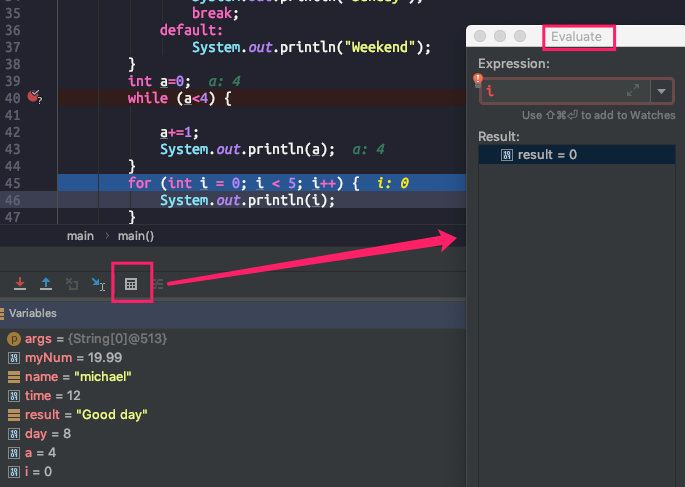Click the type icon beside day

[14, 434]
